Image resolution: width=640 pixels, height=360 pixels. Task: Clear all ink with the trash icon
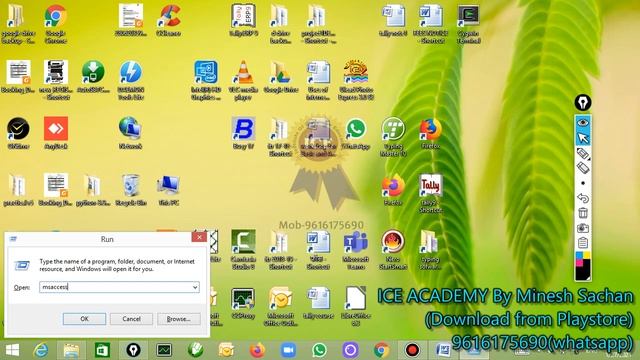click(583, 213)
